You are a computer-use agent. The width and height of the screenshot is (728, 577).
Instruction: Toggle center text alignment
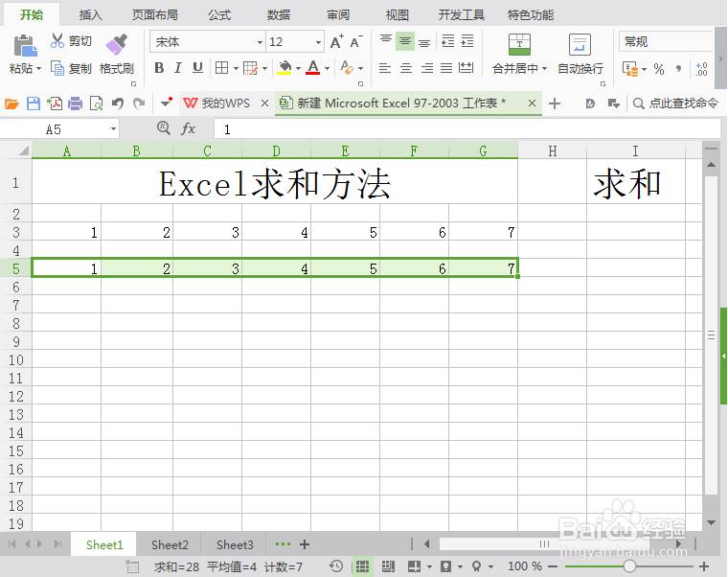[406, 68]
